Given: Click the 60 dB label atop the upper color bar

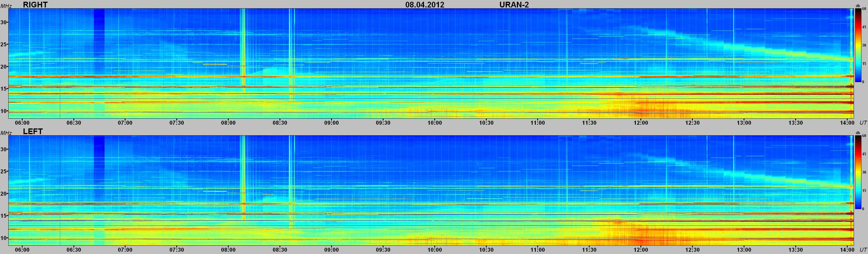Looking at the screenshot, I should pyautogui.click(x=864, y=9).
